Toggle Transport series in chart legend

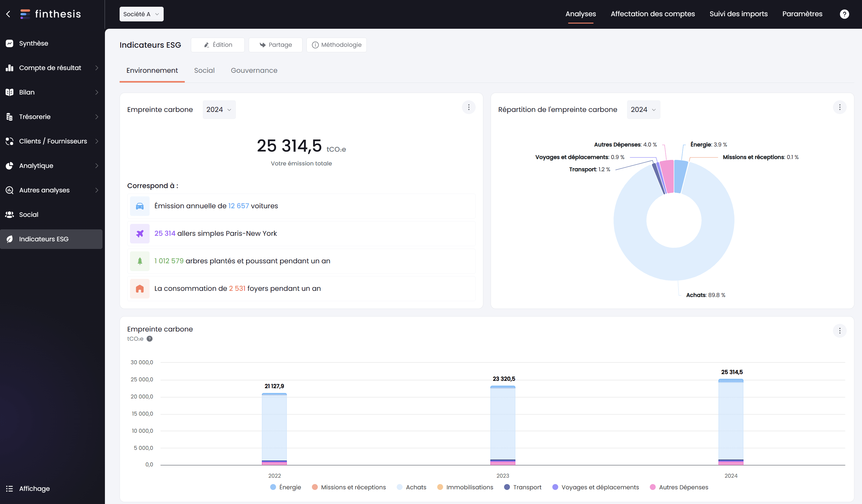523,487
